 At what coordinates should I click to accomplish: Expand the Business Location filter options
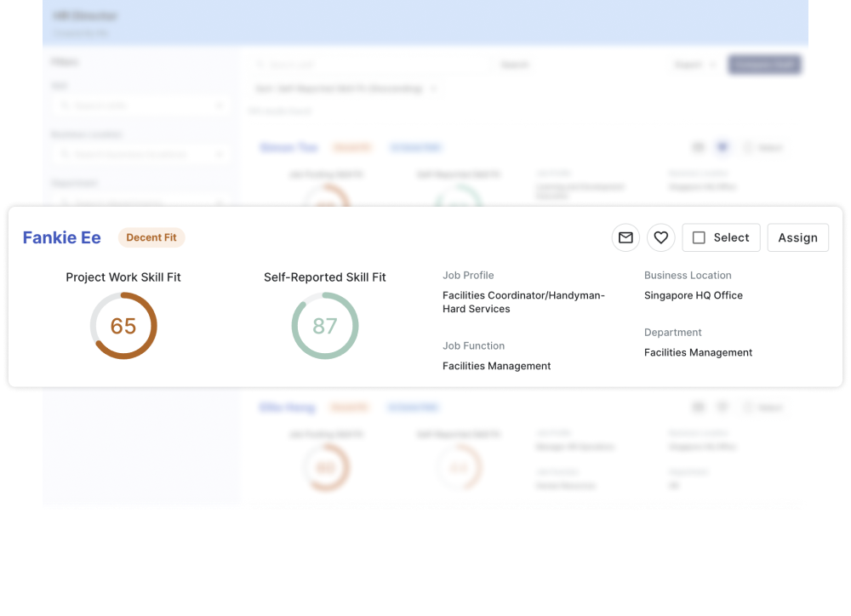(x=219, y=154)
